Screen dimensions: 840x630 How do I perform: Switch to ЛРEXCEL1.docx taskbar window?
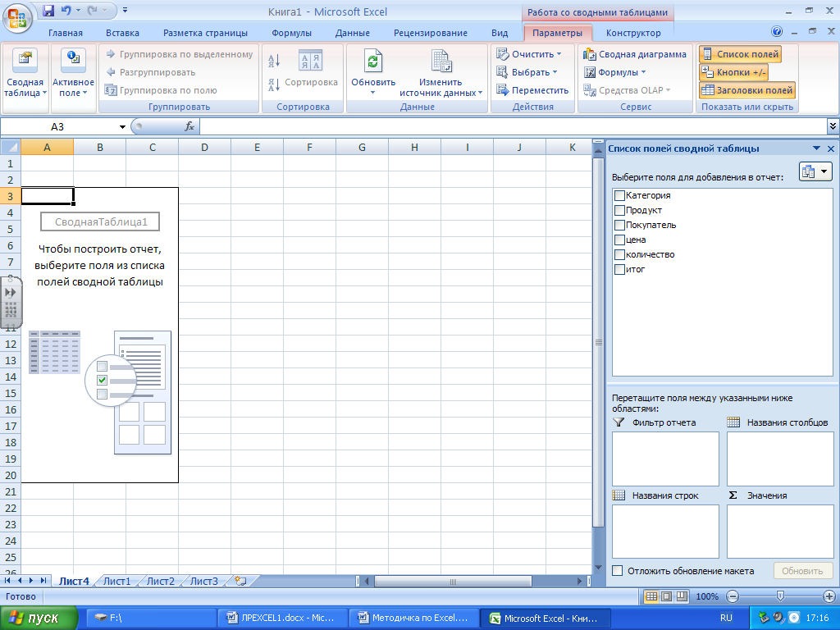click(283, 619)
